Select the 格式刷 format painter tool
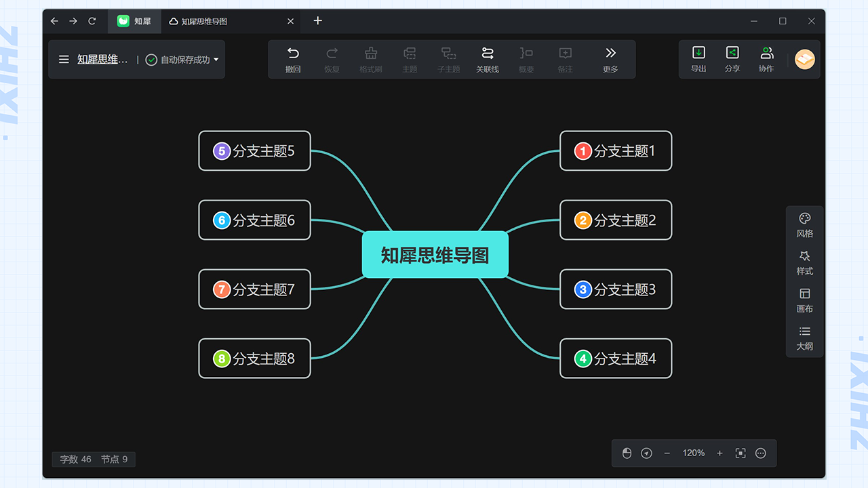Screen dimensions: 868x488 [x=370, y=59]
